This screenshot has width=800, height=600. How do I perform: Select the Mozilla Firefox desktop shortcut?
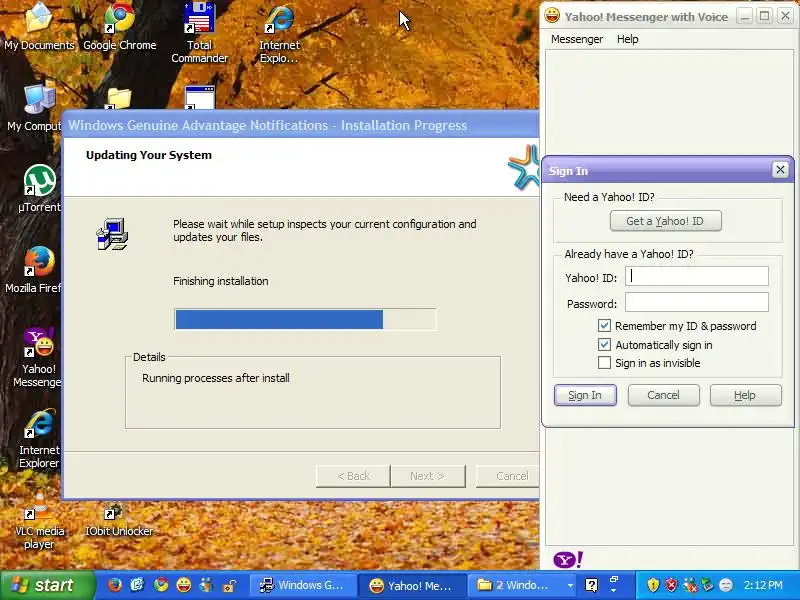[34, 269]
